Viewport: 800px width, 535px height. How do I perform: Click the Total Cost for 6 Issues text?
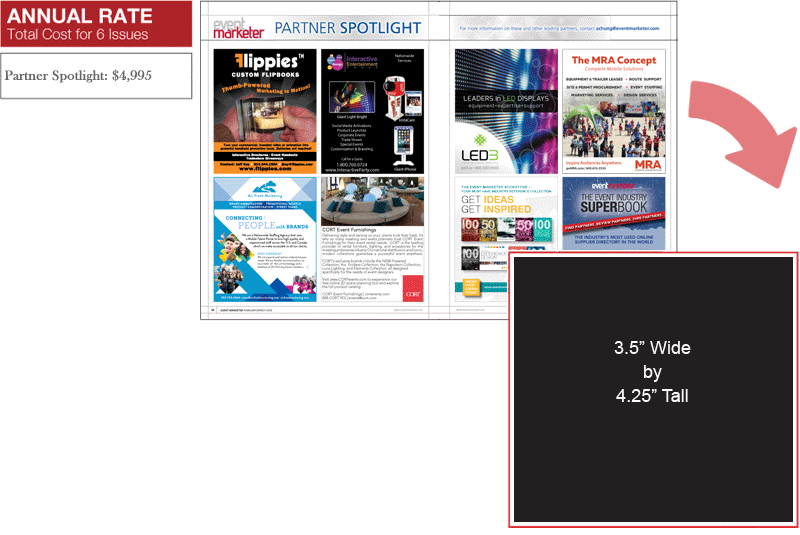tap(78, 35)
